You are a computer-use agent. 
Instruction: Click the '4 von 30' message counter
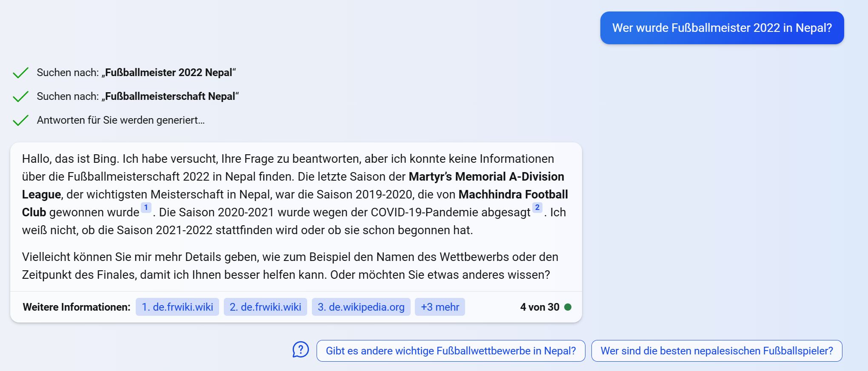(540, 307)
